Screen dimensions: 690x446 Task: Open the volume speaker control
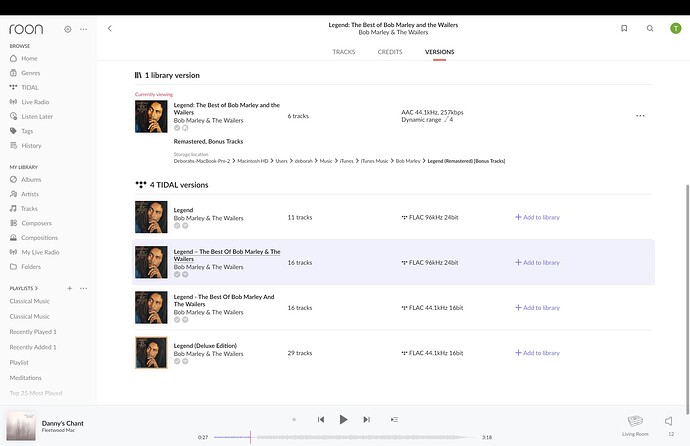click(x=669, y=421)
